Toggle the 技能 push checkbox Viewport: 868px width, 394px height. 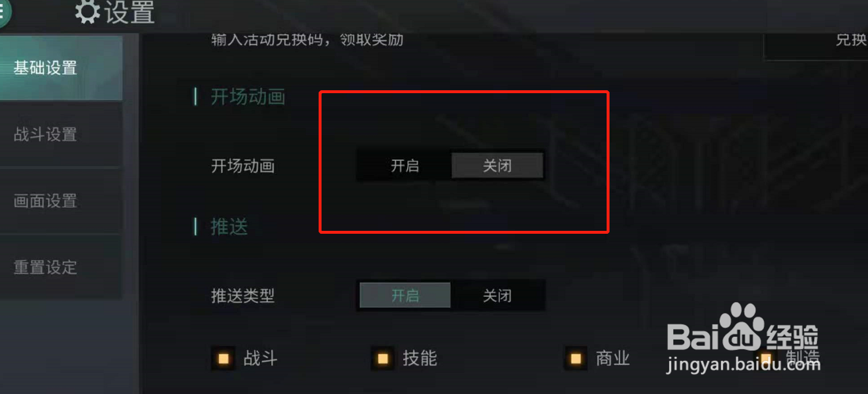coord(382,359)
